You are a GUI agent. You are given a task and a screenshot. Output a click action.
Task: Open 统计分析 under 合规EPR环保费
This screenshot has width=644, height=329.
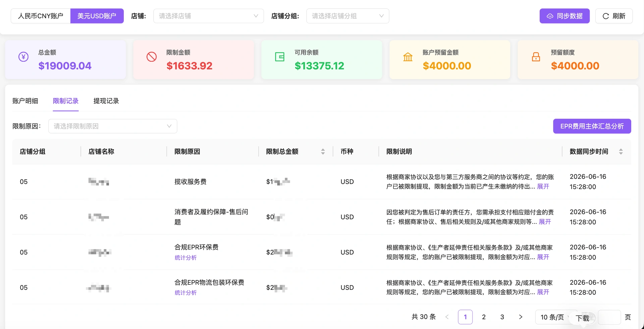[x=185, y=258]
